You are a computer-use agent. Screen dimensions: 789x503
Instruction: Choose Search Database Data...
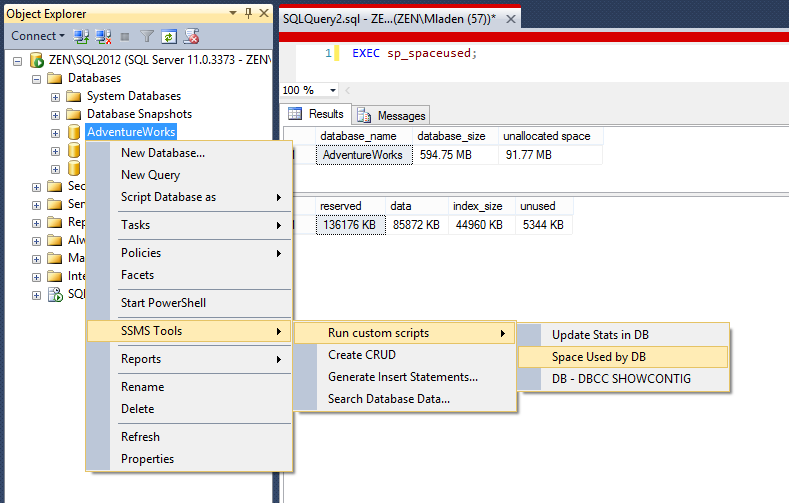[405, 399]
